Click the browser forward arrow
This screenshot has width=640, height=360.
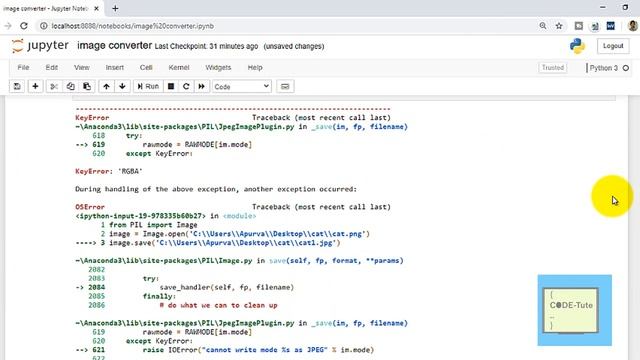tap(8, 26)
